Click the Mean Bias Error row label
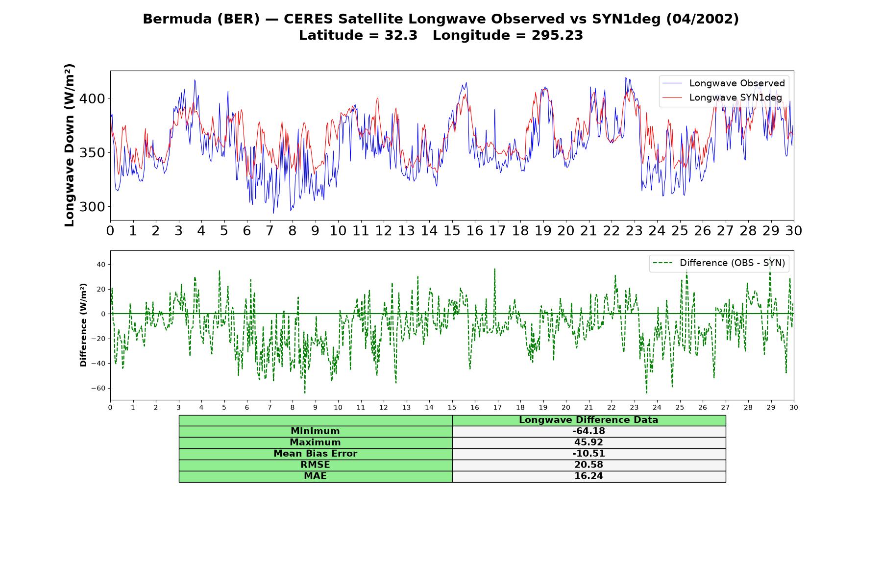Viewport: 882px width, 588px height. tap(316, 454)
